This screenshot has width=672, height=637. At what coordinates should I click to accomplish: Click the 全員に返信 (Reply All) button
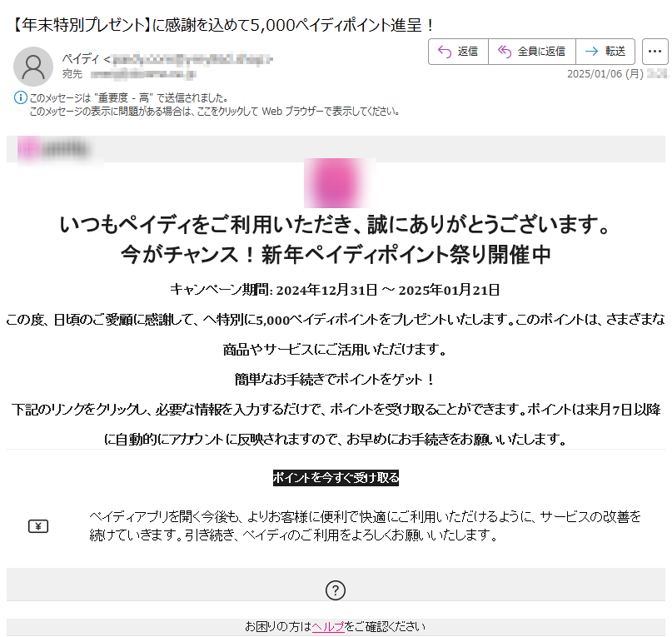532,52
